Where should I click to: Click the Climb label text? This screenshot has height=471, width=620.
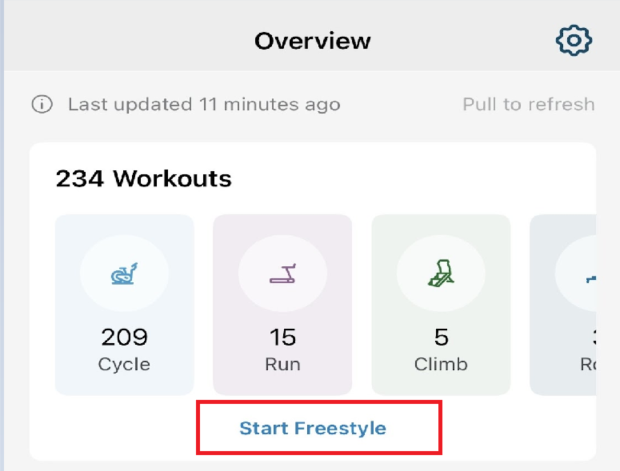pos(441,364)
